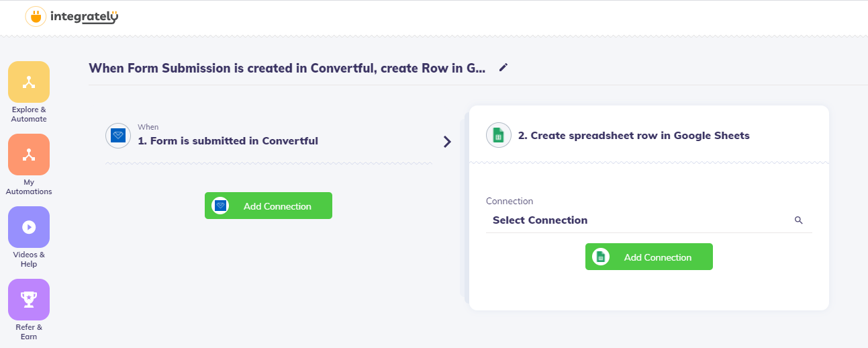Open the Select Connection dropdown

(649, 220)
